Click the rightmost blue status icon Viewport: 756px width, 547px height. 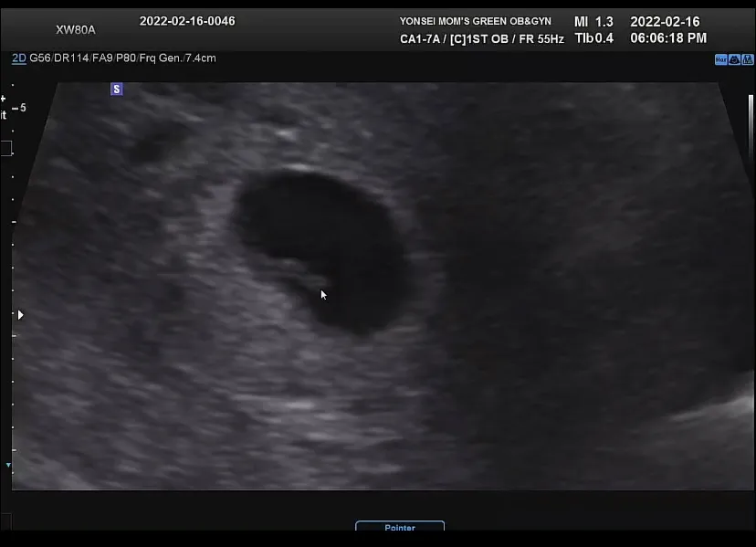(x=748, y=59)
